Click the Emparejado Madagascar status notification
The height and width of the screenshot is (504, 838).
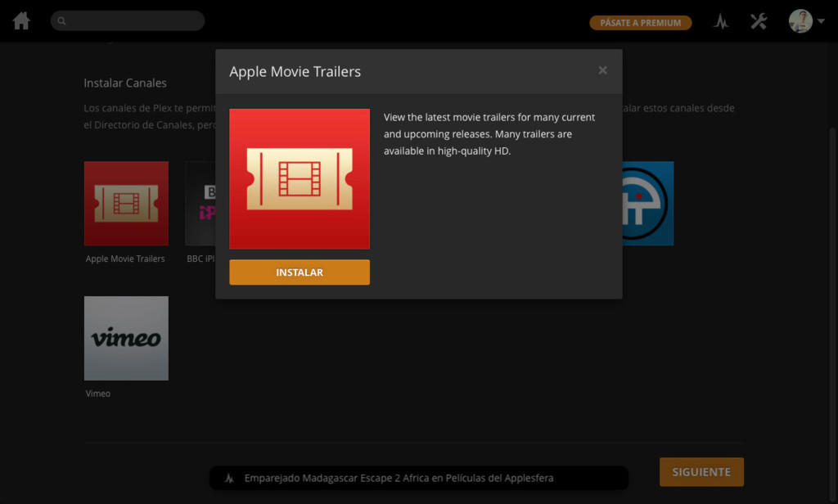click(x=419, y=478)
